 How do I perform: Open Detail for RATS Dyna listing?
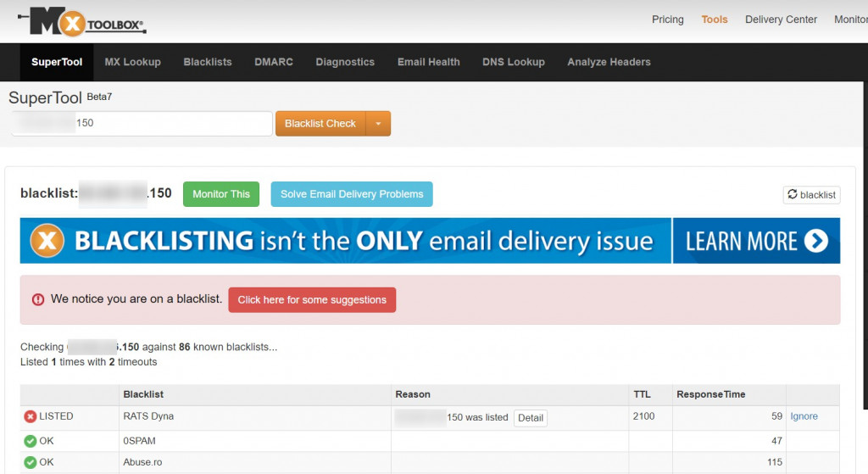click(531, 418)
